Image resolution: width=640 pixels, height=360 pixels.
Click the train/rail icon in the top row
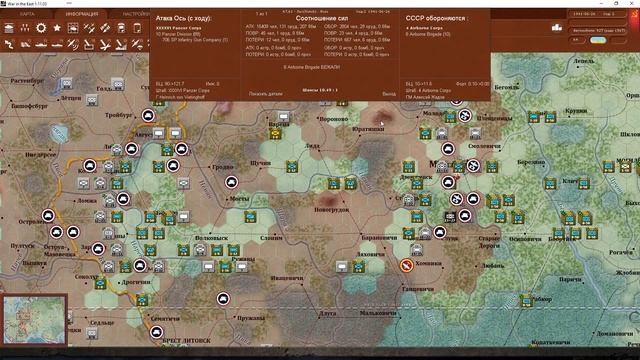pyautogui.click(x=121, y=28)
